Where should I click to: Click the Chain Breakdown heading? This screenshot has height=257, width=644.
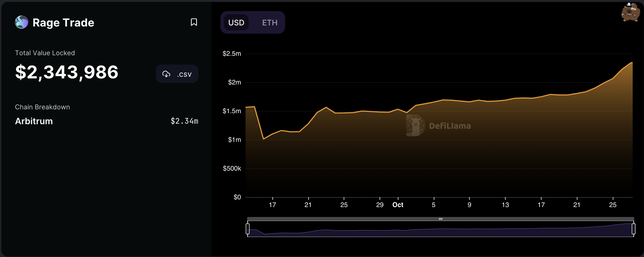(42, 107)
